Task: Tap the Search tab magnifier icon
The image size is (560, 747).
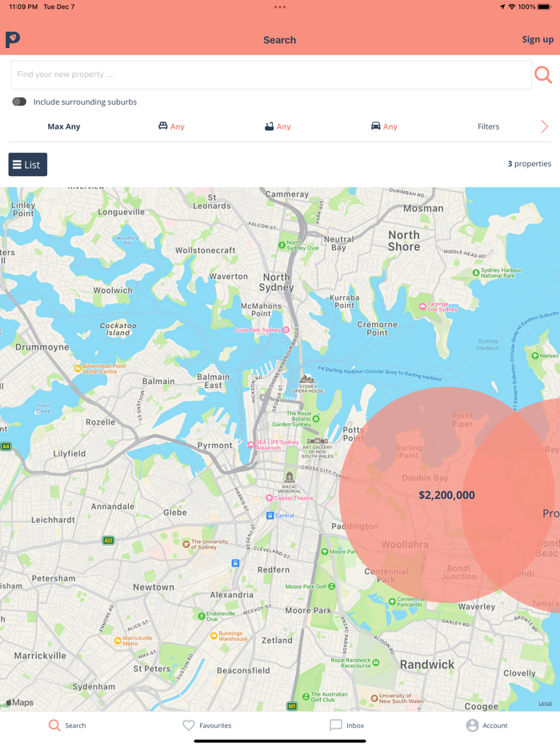Action: [x=54, y=725]
